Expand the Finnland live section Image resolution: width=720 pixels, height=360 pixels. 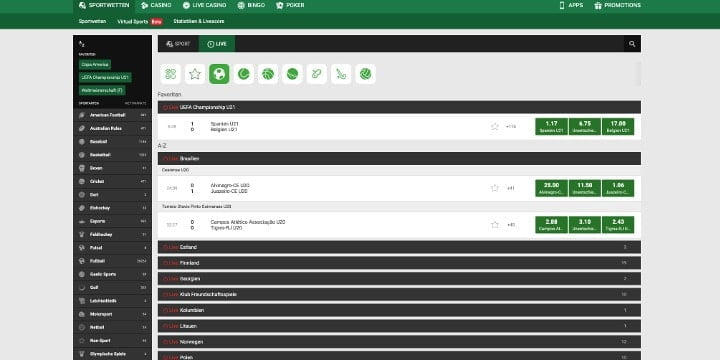click(399, 263)
